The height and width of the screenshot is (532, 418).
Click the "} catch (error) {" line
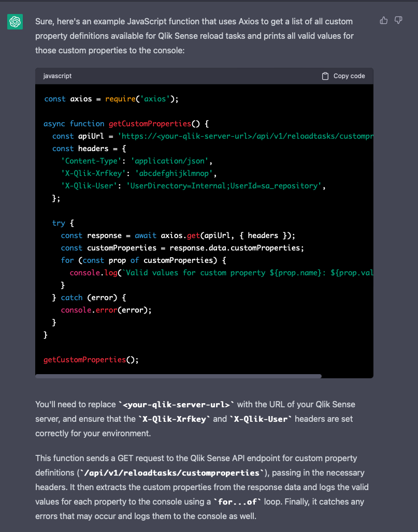[89, 298]
